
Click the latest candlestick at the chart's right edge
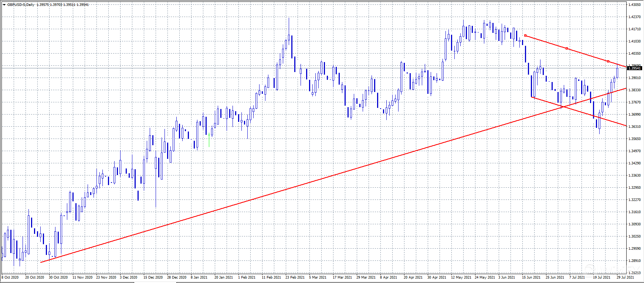coord(617,73)
